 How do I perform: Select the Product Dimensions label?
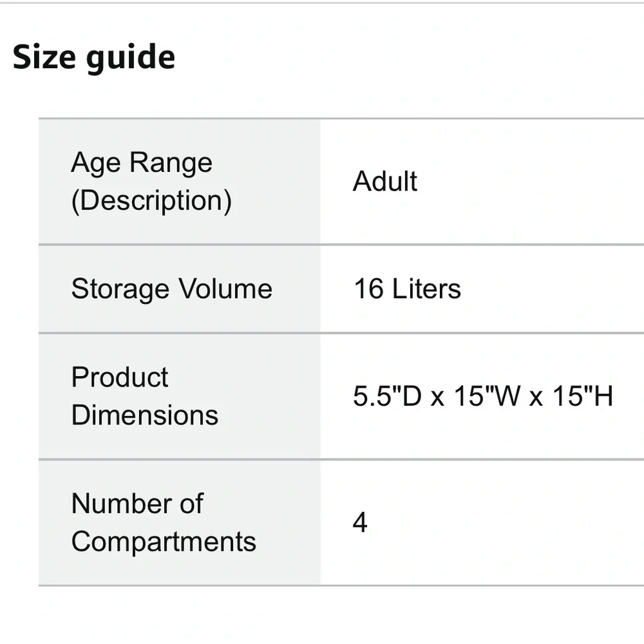click(144, 396)
